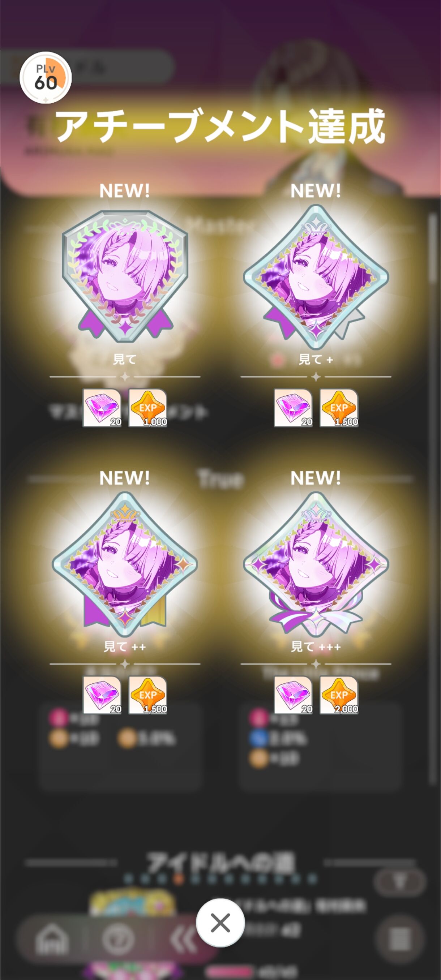The image size is (441, 980).
Task: Select the 見て +++ achievement badge
Action: click(x=316, y=564)
